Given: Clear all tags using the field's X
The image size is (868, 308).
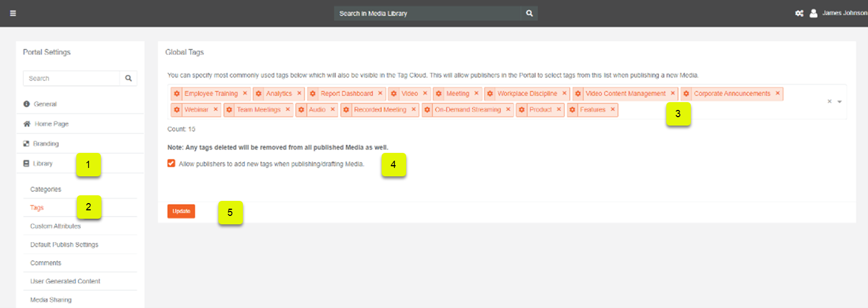Looking at the screenshot, I should [x=829, y=102].
